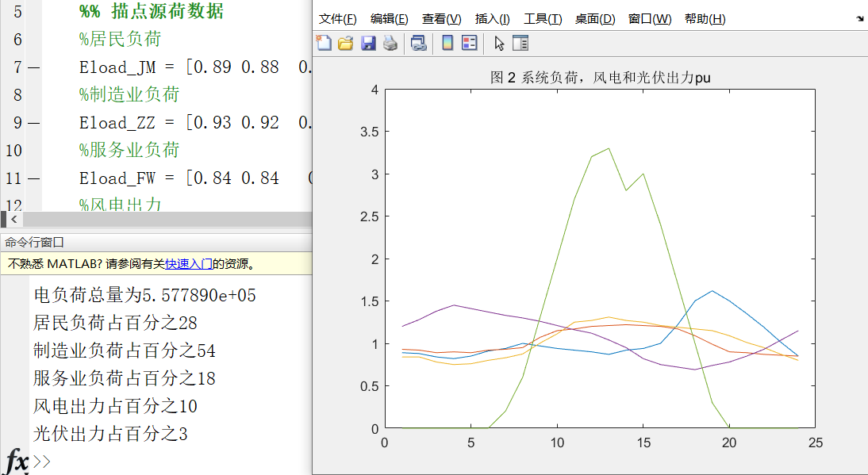Toggle breakpoint on line 7 dash

[x=33, y=67]
